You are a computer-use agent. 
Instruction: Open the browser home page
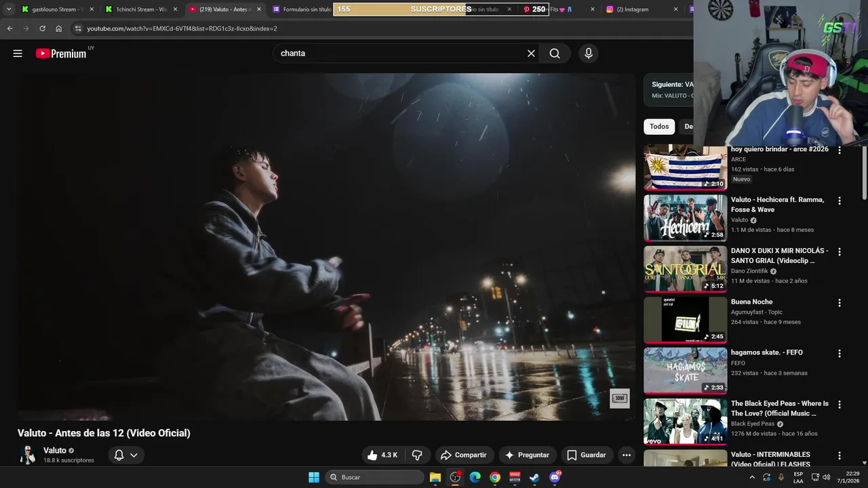59,28
